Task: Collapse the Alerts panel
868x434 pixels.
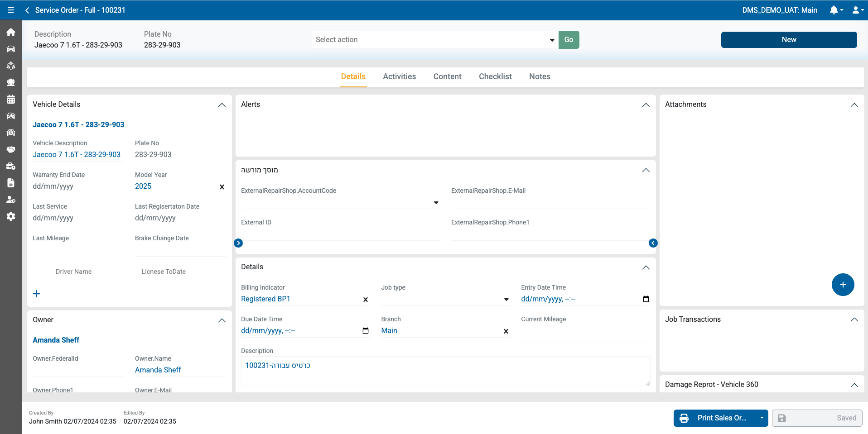Action: [646, 105]
